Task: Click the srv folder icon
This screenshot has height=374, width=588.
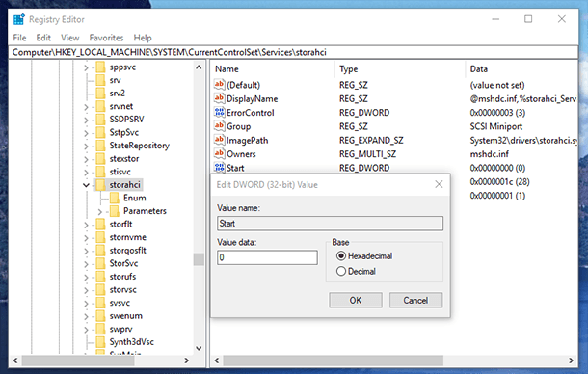Action: 100,80
